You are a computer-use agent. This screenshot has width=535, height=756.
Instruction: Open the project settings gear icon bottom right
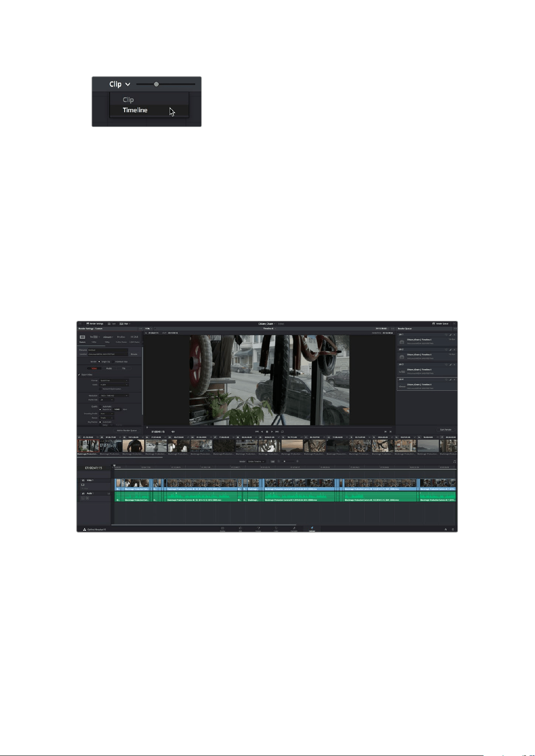[x=453, y=529]
